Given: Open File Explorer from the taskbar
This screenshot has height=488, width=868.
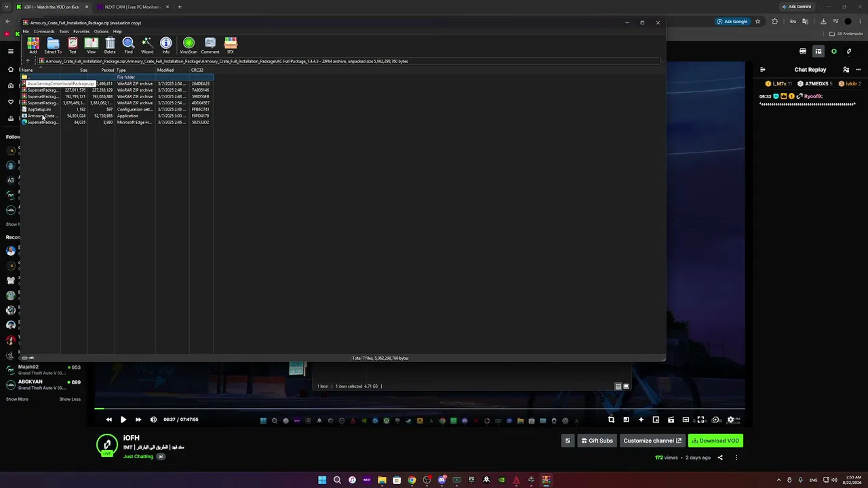Looking at the screenshot, I should coord(382,480).
